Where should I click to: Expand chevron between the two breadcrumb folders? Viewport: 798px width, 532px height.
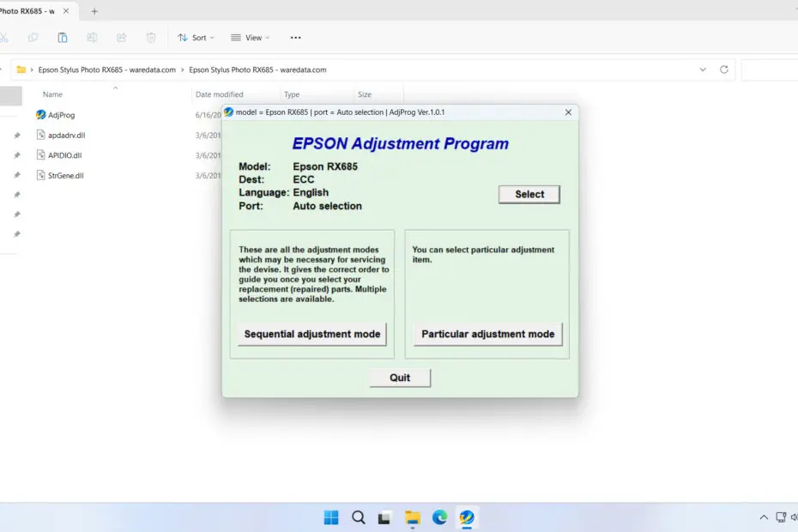[182, 70]
